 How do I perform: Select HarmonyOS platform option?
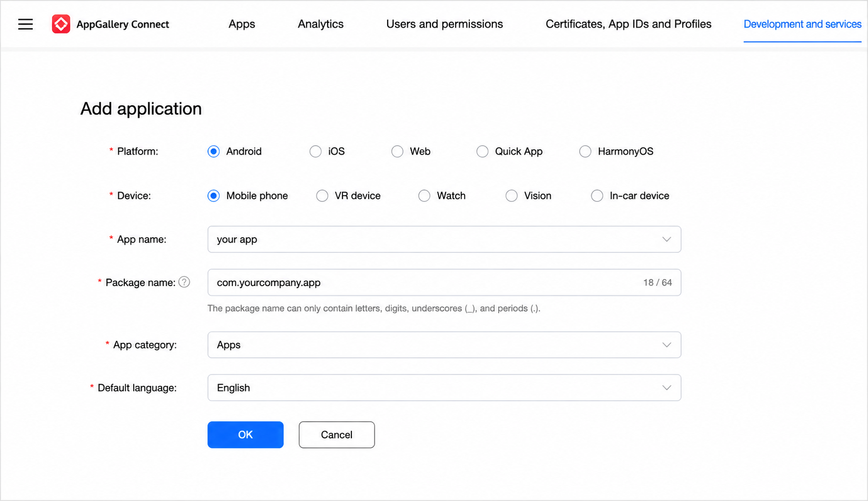(x=585, y=151)
